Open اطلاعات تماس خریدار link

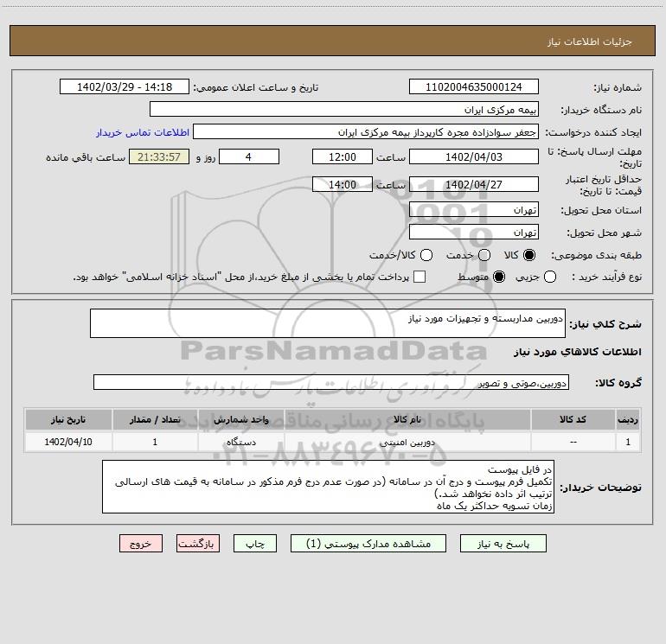point(143,132)
